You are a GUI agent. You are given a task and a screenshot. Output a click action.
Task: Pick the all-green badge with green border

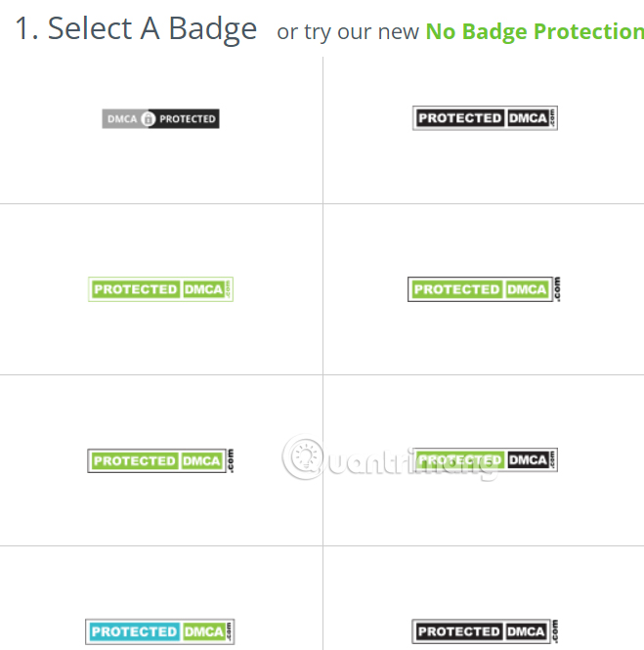pos(161,289)
